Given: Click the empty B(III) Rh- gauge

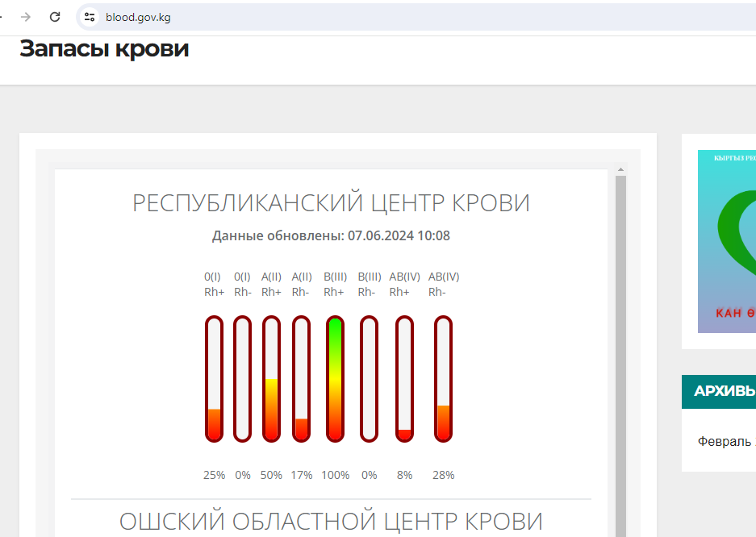Looking at the screenshot, I should click(369, 379).
